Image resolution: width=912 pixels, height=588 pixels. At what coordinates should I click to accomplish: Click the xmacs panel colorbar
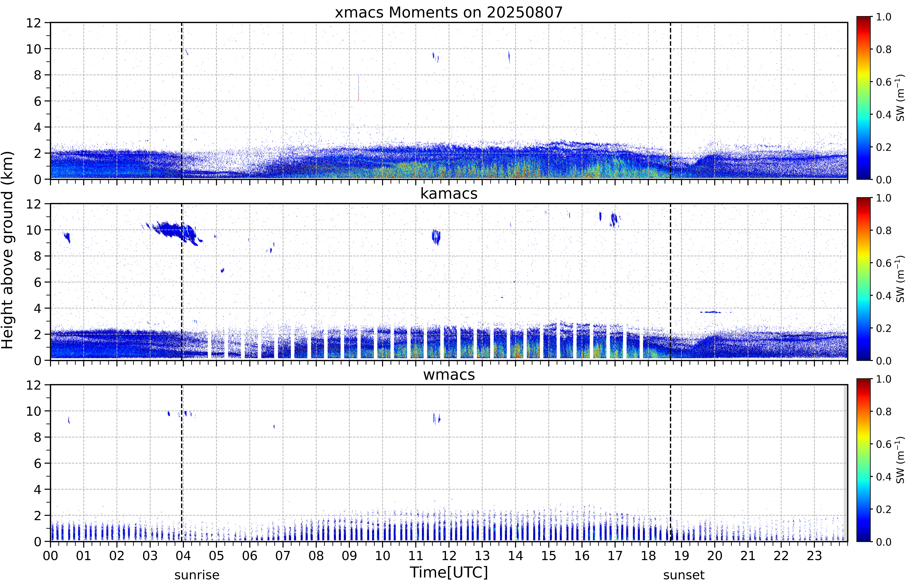click(x=863, y=98)
